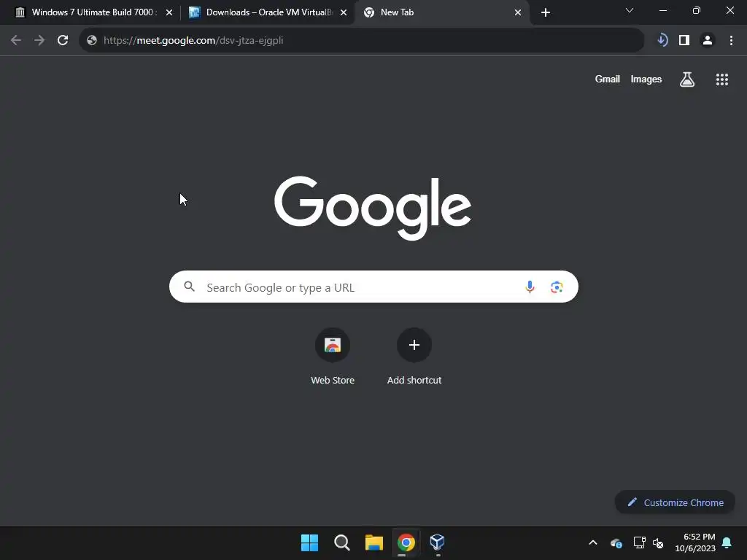Click the Add shortcut plus button
This screenshot has width=747, height=560.
tap(414, 345)
